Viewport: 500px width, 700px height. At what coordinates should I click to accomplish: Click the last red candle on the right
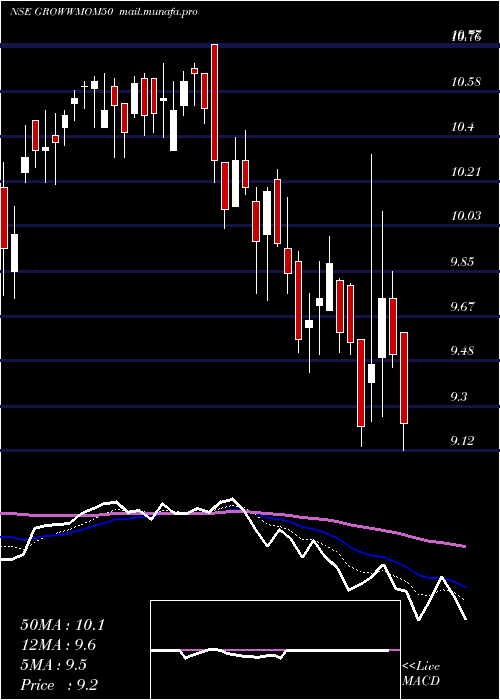click(404, 378)
